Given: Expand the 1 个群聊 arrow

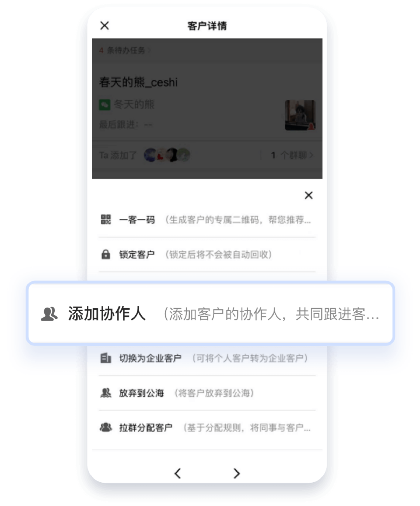Looking at the screenshot, I should pyautogui.click(x=311, y=155).
